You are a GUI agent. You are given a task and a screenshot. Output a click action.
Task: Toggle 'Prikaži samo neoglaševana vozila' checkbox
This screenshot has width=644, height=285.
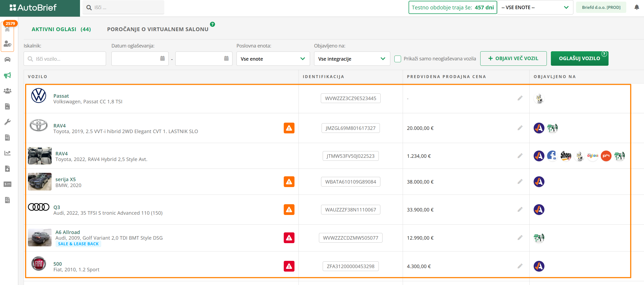[x=398, y=59]
